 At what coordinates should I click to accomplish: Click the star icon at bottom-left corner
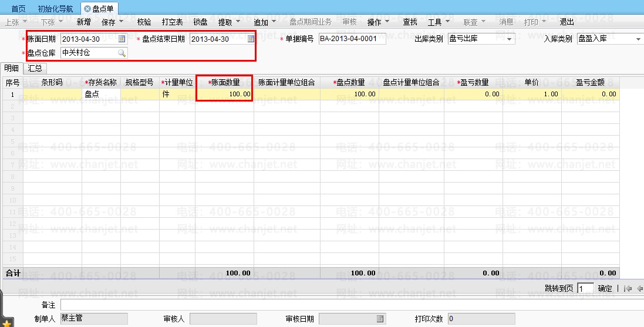pyautogui.click(x=8, y=322)
